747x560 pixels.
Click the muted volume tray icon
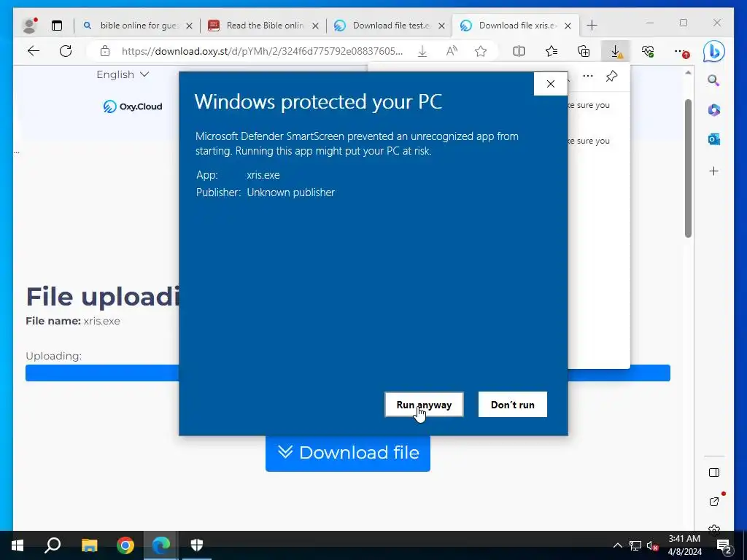click(652, 545)
